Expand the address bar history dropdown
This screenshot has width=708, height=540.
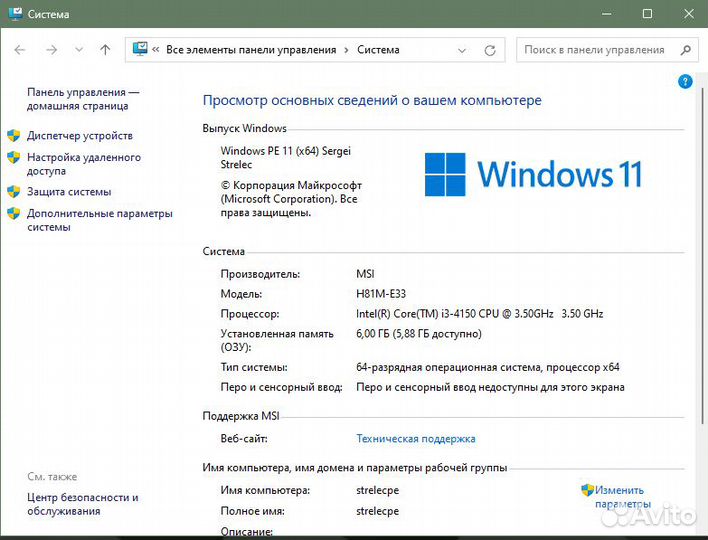pos(462,50)
